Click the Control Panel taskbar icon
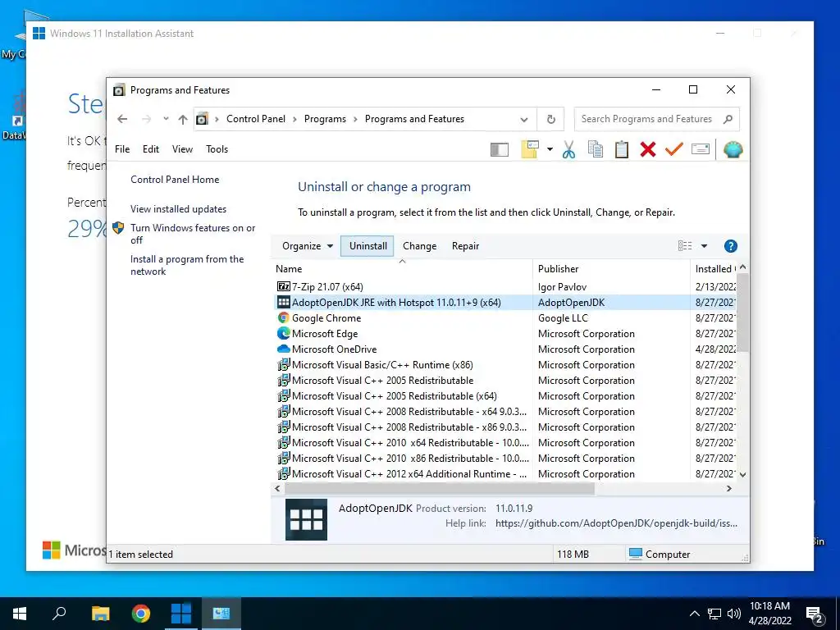Screen dimensions: 840x630 click(x=221, y=614)
